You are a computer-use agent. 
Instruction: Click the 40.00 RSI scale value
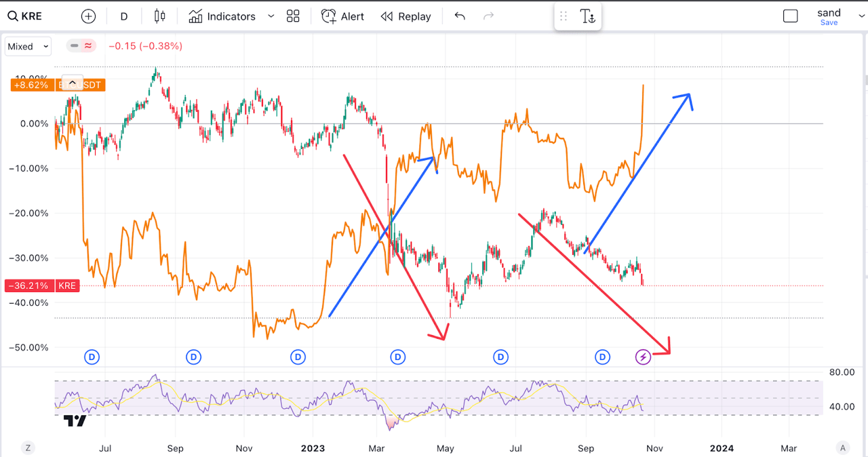[841, 407]
